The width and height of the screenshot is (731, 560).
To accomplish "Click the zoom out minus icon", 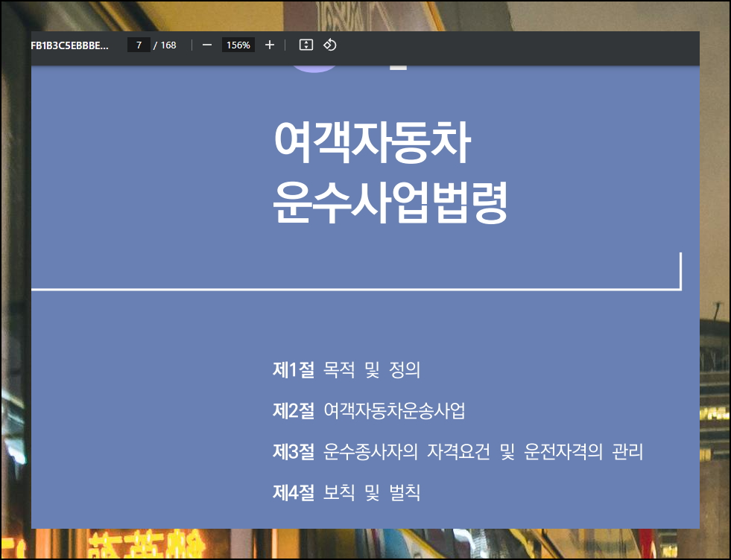I will 207,45.
